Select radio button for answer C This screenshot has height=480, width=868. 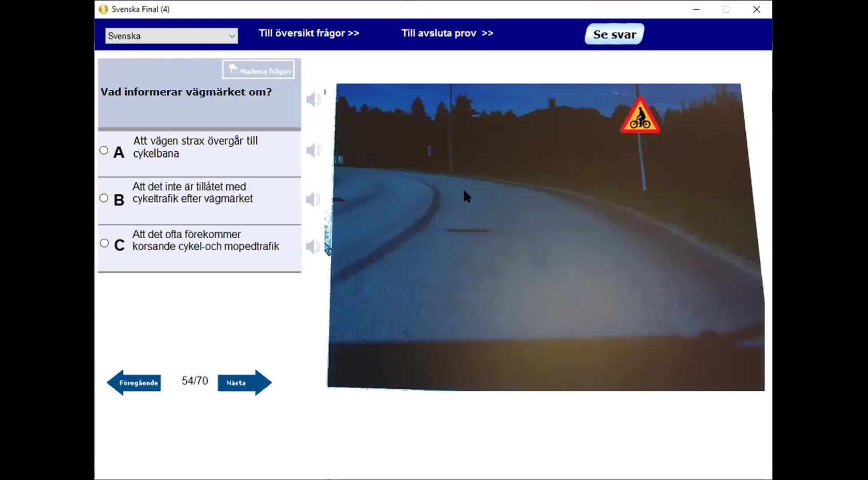(104, 243)
